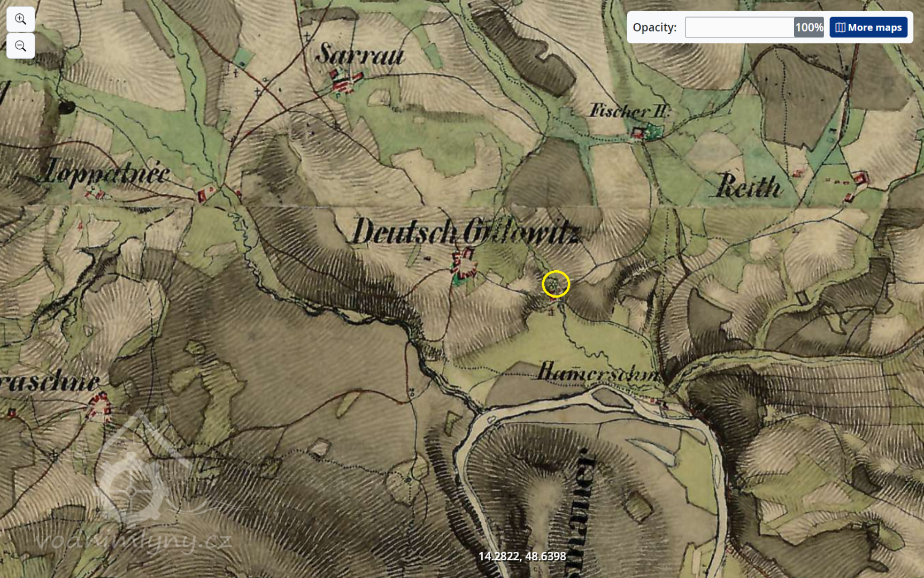Click the opacity slider track

[739, 27]
